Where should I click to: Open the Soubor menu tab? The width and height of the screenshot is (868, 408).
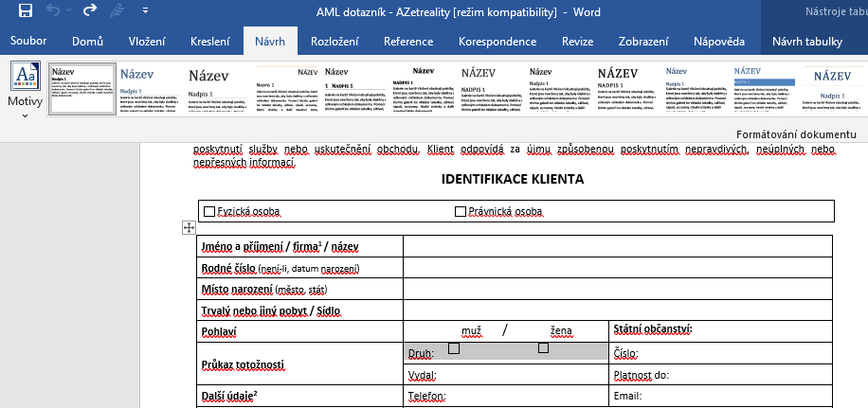click(28, 42)
